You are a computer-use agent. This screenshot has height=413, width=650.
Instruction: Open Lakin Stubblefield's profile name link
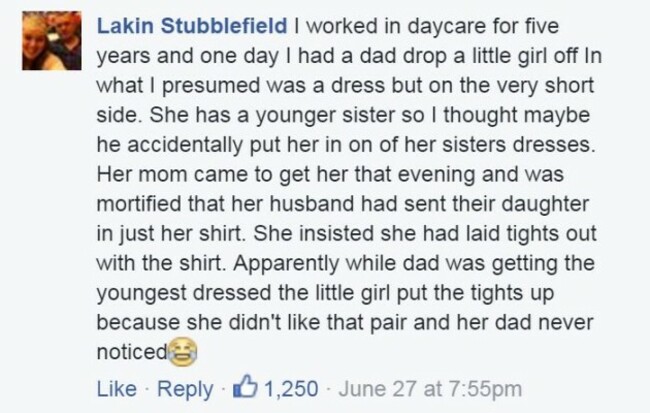[x=192, y=26]
